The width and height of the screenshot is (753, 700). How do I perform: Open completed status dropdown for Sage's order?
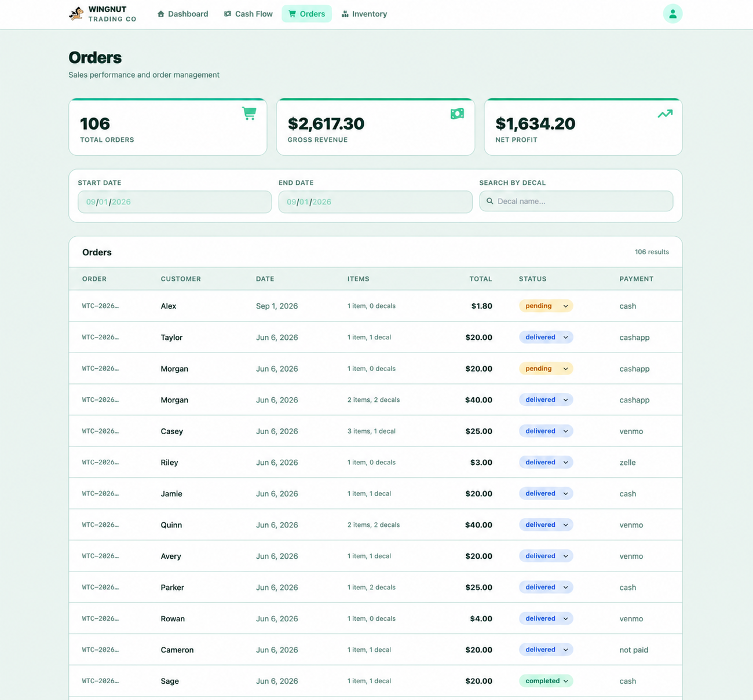tap(546, 681)
